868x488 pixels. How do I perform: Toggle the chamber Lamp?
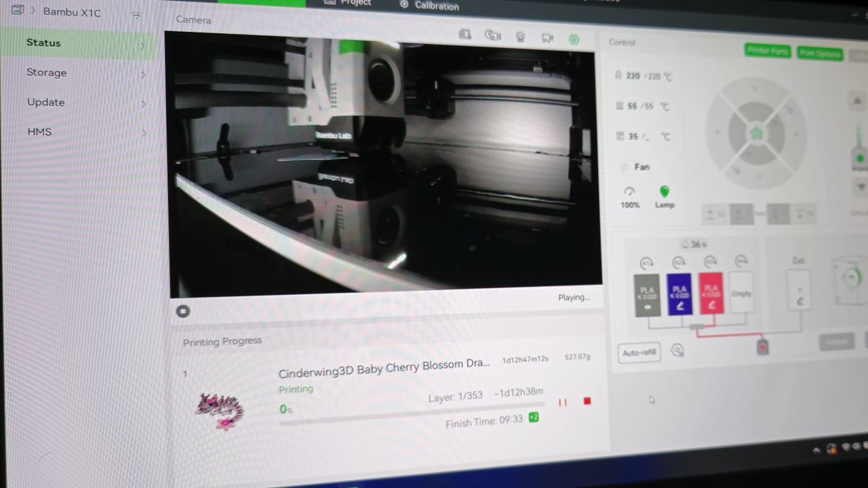[664, 197]
